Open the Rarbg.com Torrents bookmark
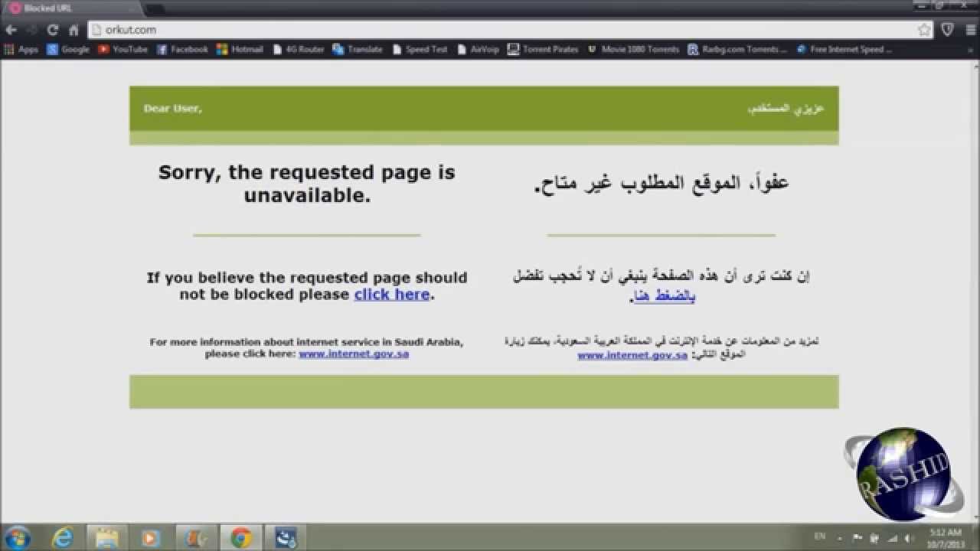 pyautogui.click(x=737, y=49)
